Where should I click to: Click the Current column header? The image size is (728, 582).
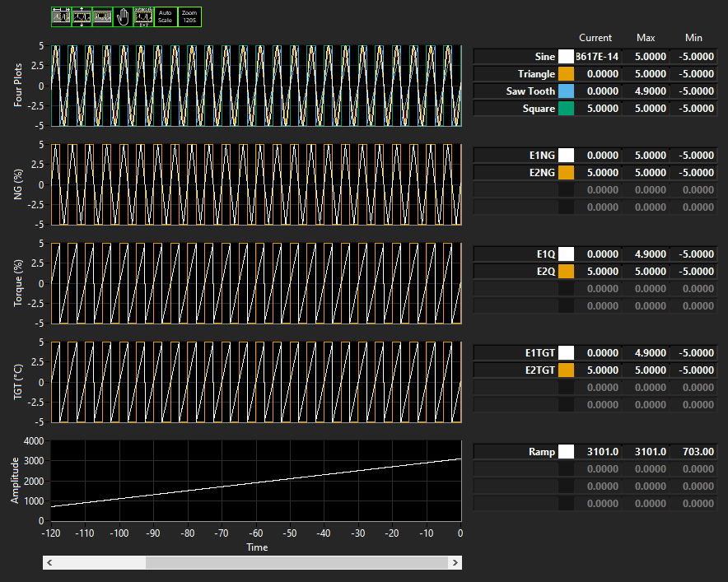595,38
